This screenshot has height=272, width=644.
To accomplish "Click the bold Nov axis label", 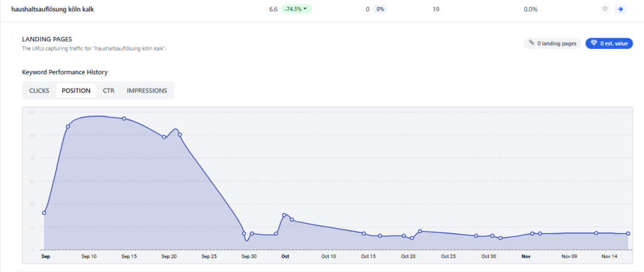I will tap(526, 256).
